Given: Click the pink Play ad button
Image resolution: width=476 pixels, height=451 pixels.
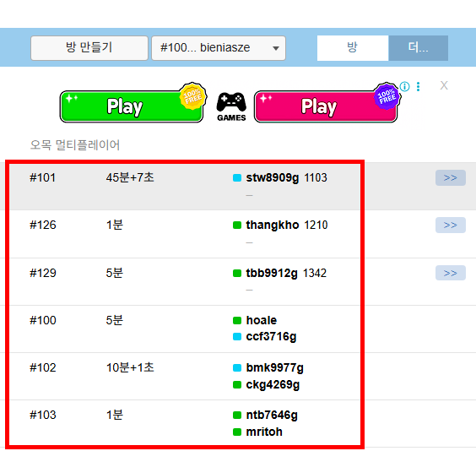Looking at the screenshot, I should coord(326,106).
